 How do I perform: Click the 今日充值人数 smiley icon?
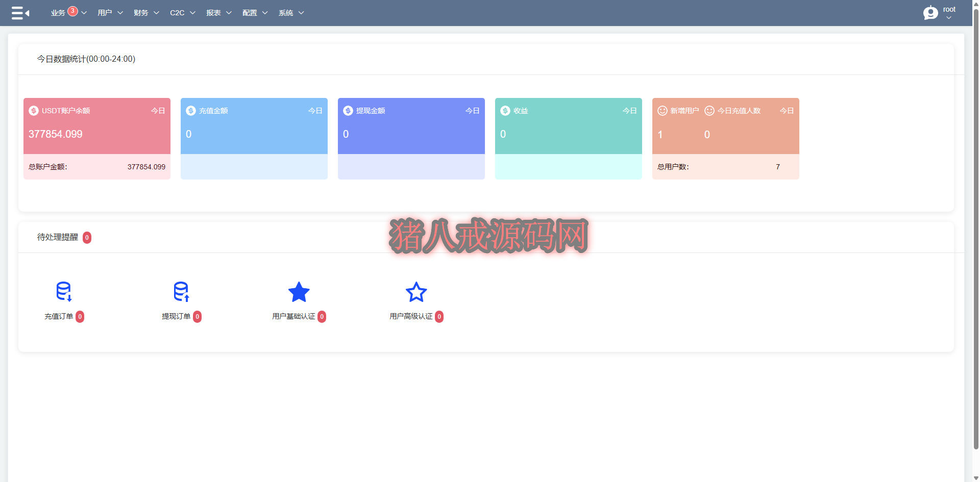pos(709,111)
